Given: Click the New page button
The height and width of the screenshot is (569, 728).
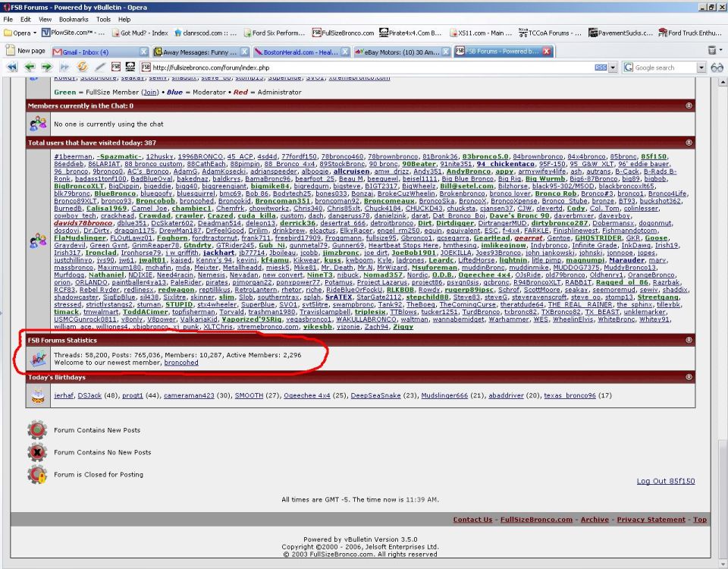Looking at the screenshot, I should click(x=26, y=51).
